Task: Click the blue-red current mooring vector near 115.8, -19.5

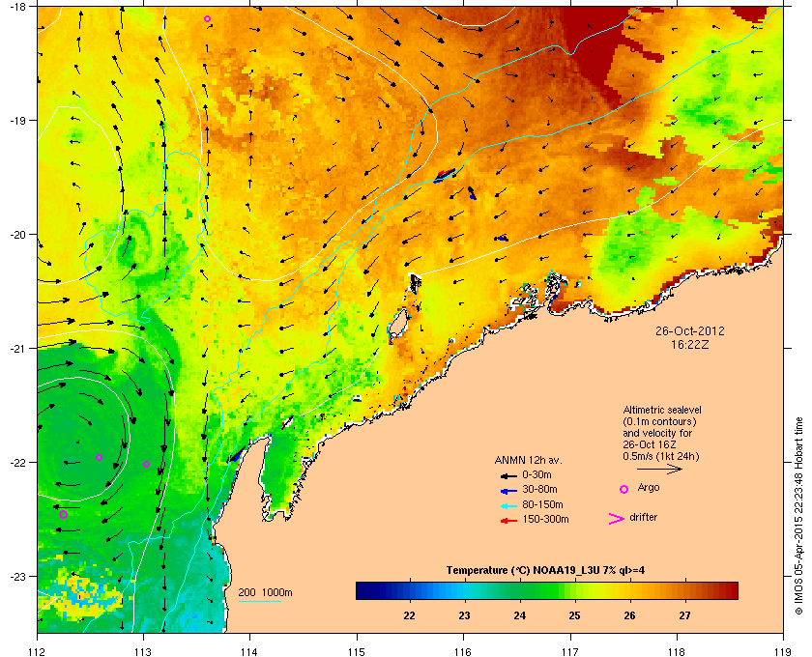Action: pos(445,175)
